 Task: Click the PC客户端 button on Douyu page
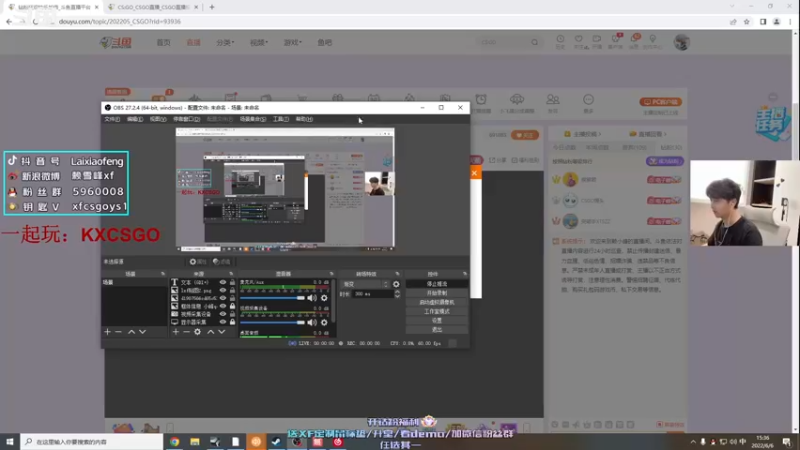click(x=661, y=102)
